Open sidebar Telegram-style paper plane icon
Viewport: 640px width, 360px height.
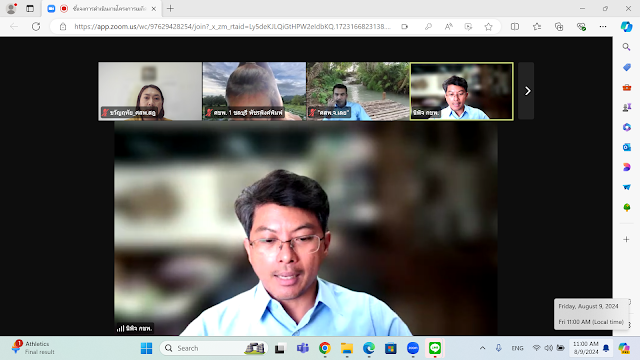click(627, 187)
